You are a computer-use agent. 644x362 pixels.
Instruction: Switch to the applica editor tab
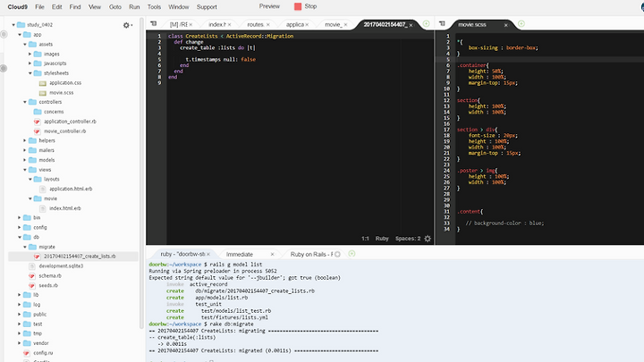coord(295,25)
